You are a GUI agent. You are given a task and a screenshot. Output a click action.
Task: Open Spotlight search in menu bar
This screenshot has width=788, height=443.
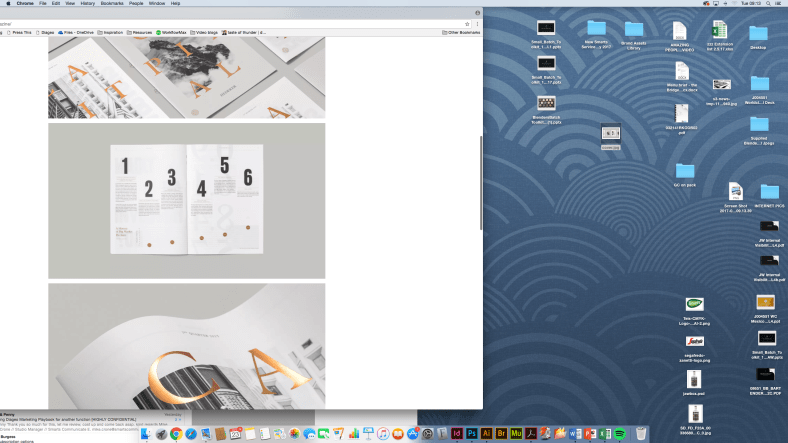(768, 3)
